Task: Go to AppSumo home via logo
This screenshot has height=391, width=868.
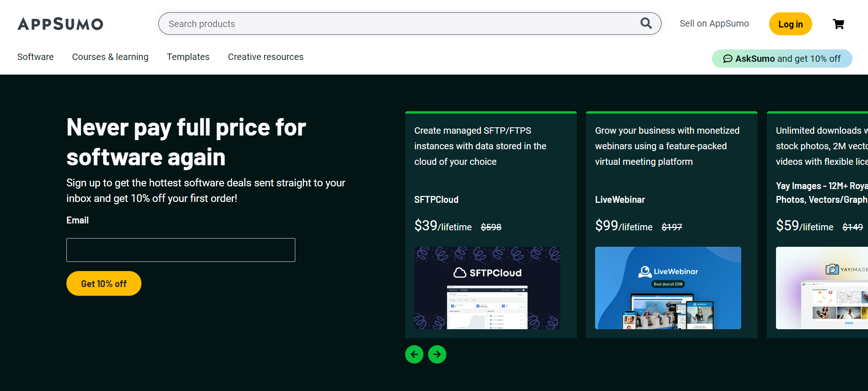Action: pyautogui.click(x=60, y=24)
